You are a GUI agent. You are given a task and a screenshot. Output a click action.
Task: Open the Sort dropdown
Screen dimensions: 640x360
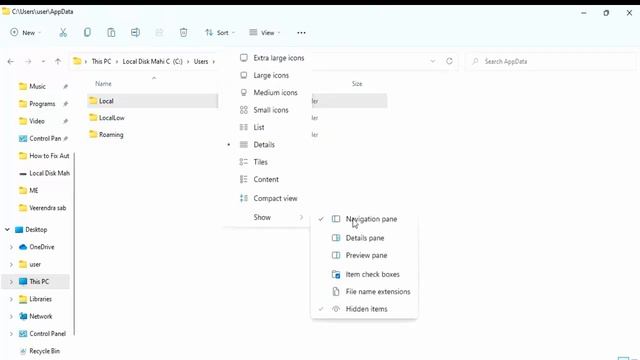pyautogui.click(x=220, y=33)
